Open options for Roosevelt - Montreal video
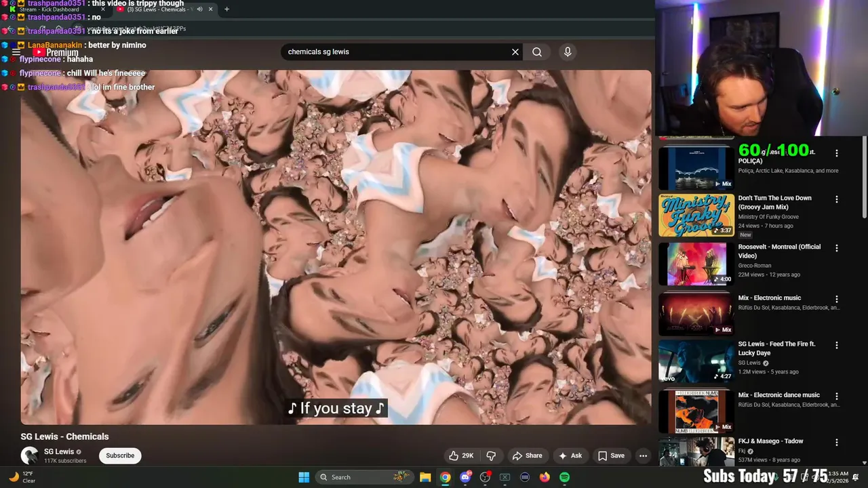Image resolution: width=868 pixels, height=488 pixels. point(836,248)
